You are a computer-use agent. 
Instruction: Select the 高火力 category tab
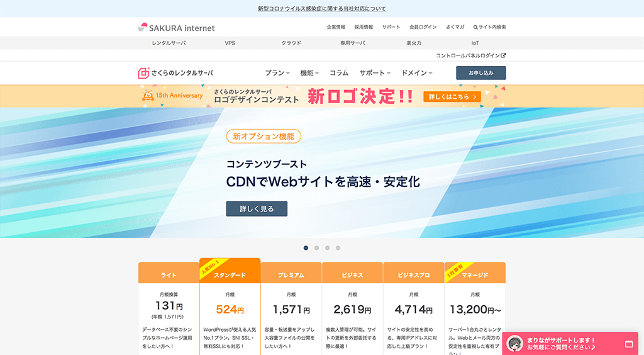point(414,43)
